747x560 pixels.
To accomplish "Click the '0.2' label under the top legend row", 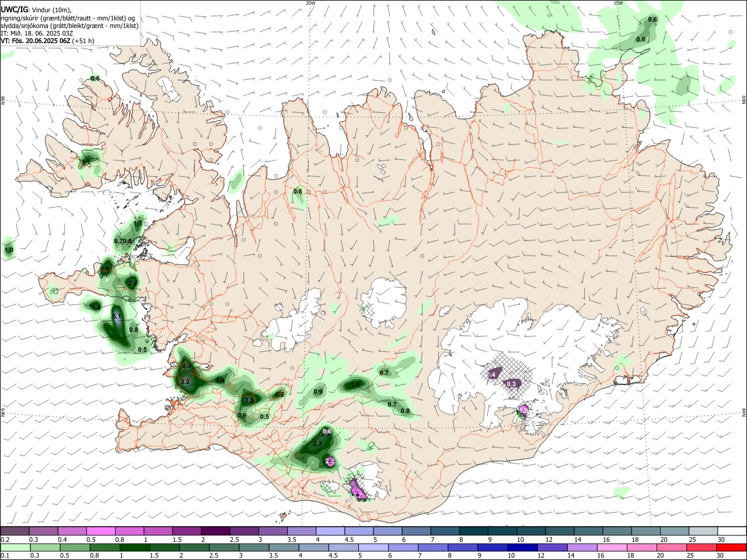I will pos(5,540).
